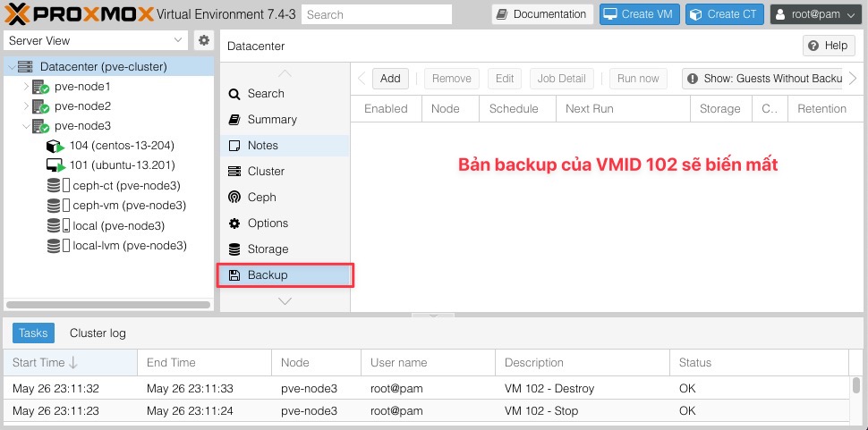Open the Notes menu item
Image resolution: width=868 pixels, height=430 pixels.
click(285, 146)
